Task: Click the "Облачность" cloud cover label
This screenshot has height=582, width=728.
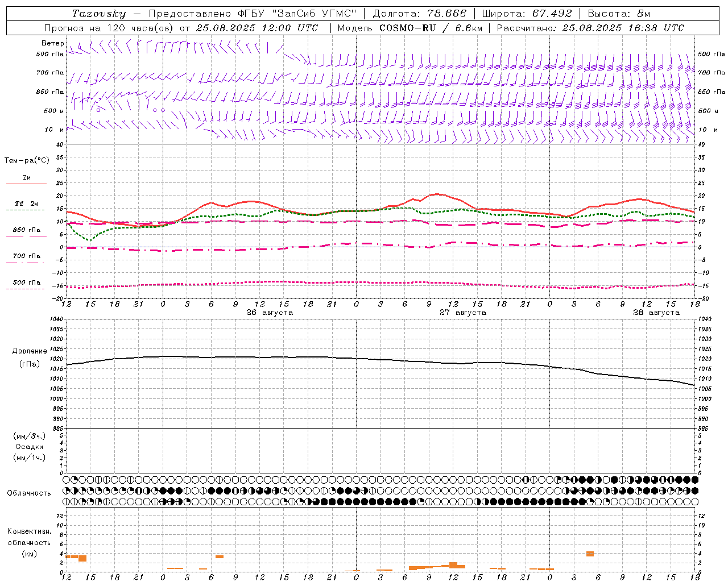Action: tap(29, 493)
